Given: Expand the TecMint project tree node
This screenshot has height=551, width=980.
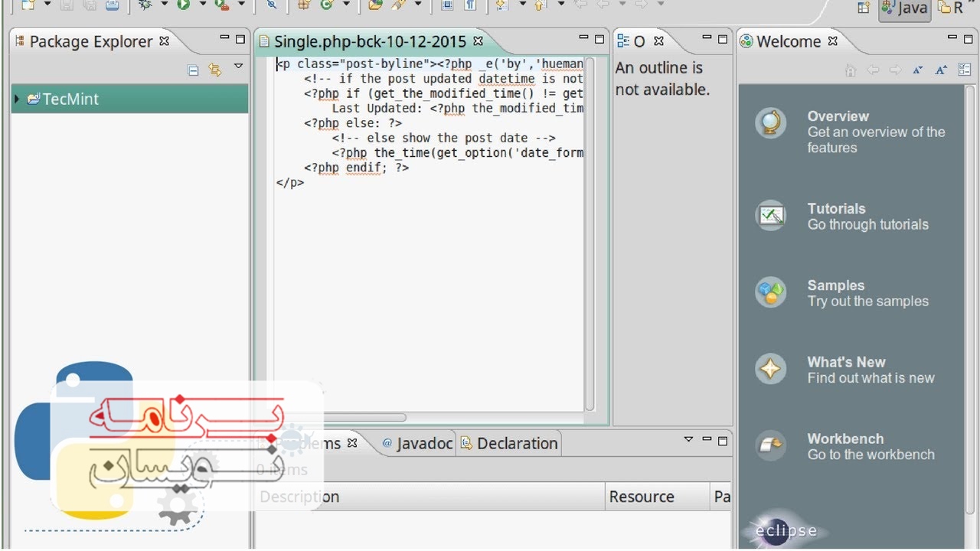Looking at the screenshot, I should coord(17,99).
